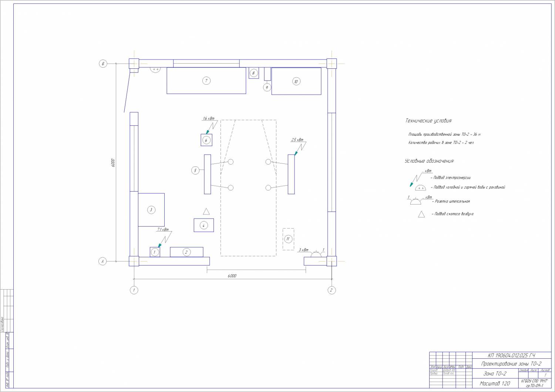Click grid axis bubble 2 below the plan
Viewport: 555px width, 392px height.
coord(332,290)
